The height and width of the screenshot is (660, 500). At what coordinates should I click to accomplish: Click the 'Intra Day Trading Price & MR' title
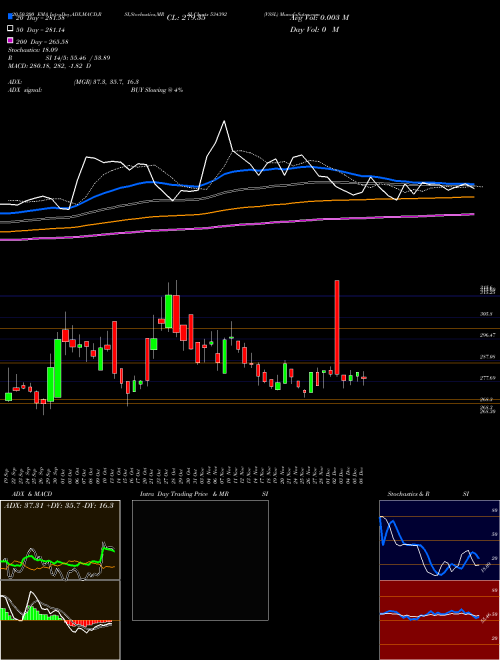[x=184, y=494]
